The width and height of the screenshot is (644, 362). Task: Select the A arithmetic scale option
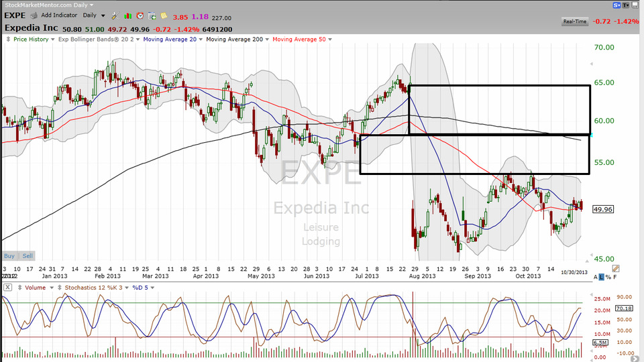(596, 277)
